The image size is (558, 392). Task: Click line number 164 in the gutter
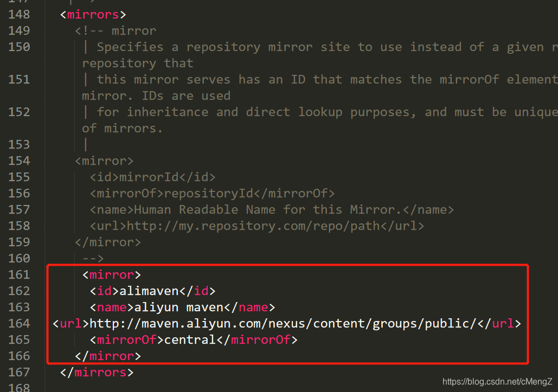(x=19, y=323)
